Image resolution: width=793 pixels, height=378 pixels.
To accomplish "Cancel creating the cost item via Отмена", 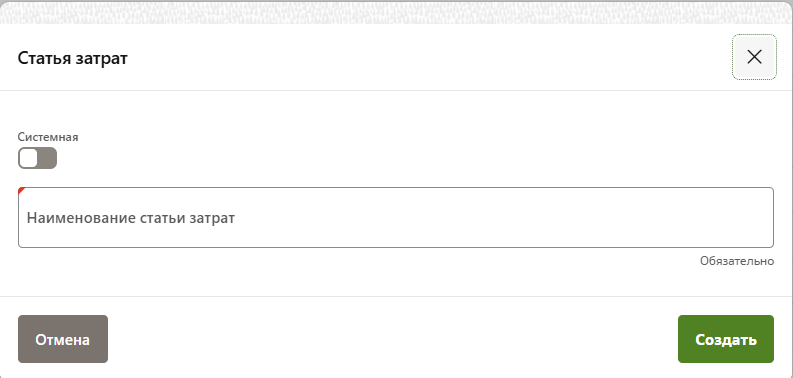I will coord(63,339).
